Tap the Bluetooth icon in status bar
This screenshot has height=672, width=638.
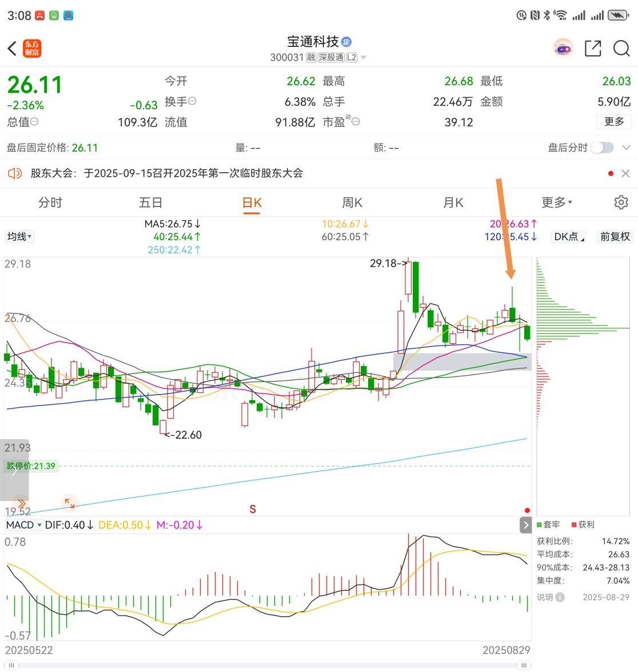(547, 15)
